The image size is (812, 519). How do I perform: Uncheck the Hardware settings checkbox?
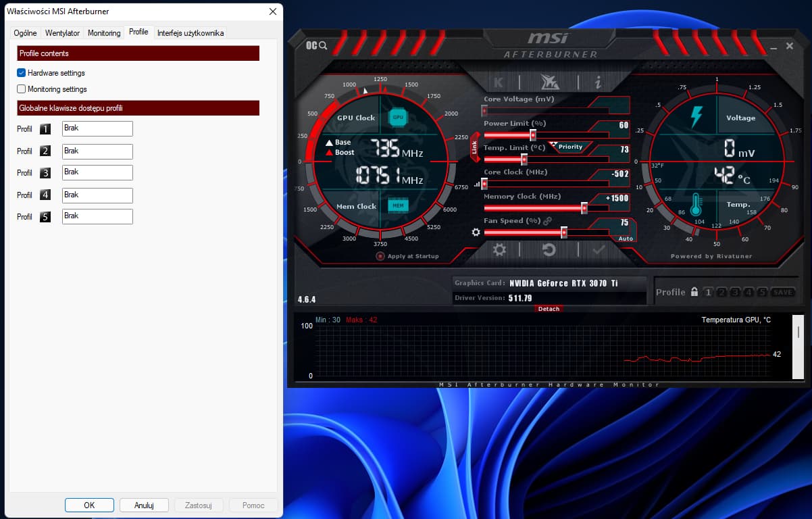click(22, 73)
